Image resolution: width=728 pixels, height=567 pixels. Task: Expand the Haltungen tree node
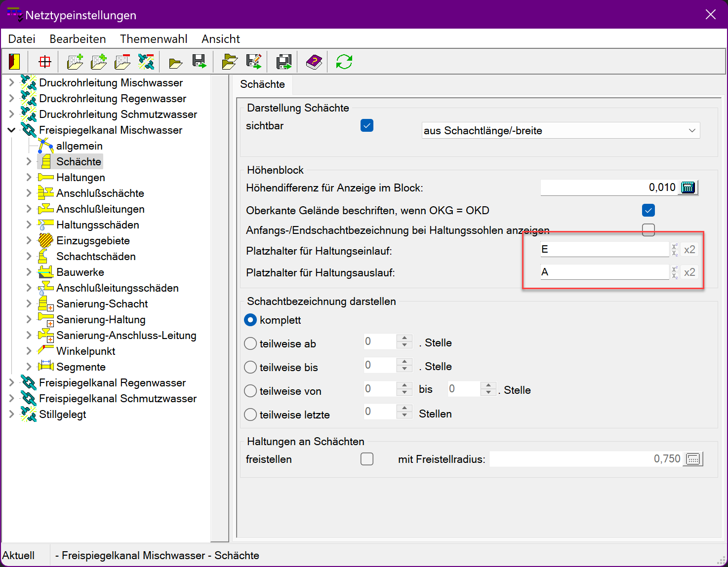[29, 178]
